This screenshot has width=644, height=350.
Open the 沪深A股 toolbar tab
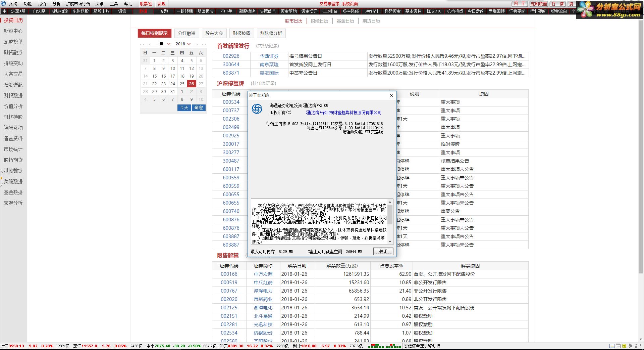[18, 11]
